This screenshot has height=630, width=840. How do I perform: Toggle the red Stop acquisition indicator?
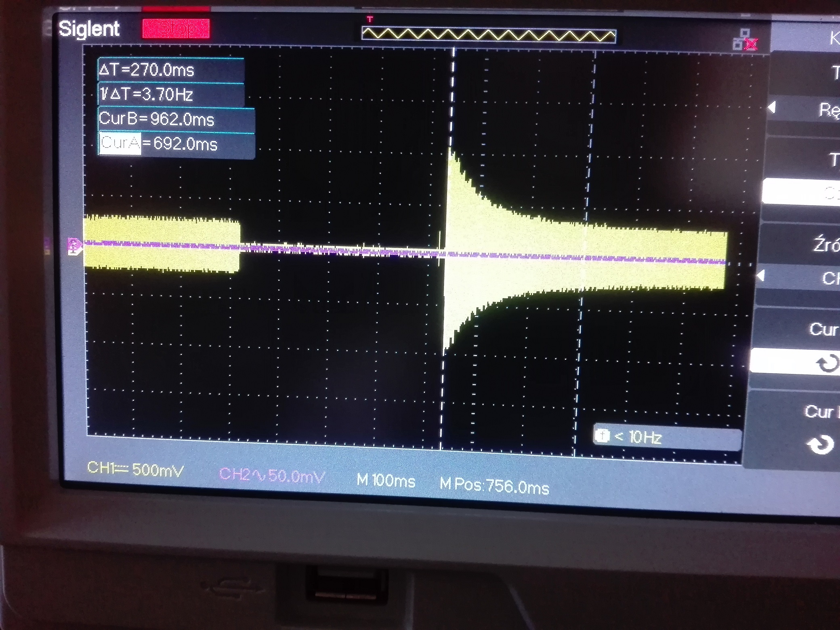pyautogui.click(x=176, y=29)
